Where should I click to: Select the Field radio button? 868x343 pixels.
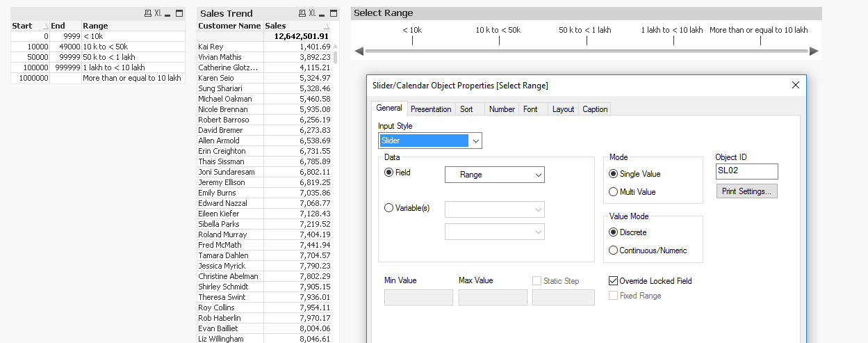click(x=388, y=173)
